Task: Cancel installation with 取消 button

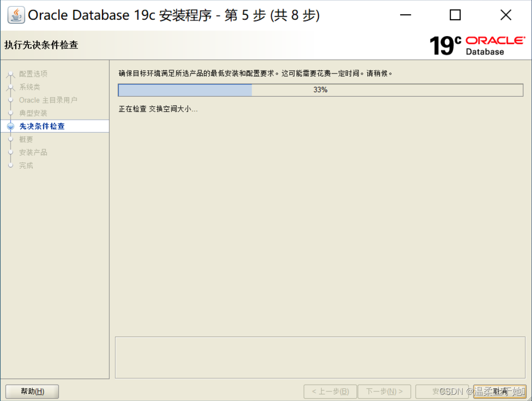Action: click(x=500, y=391)
